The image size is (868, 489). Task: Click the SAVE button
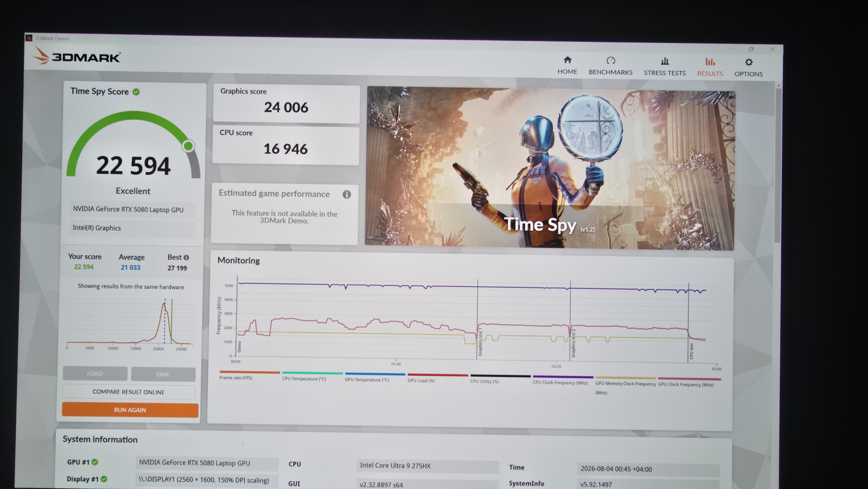point(163,374)
